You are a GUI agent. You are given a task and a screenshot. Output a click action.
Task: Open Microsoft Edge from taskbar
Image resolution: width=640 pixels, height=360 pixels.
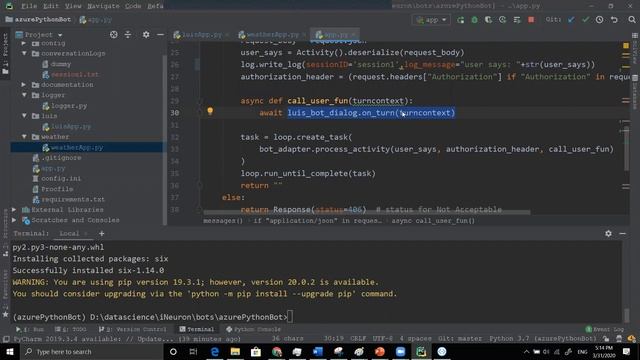point(214,351)
